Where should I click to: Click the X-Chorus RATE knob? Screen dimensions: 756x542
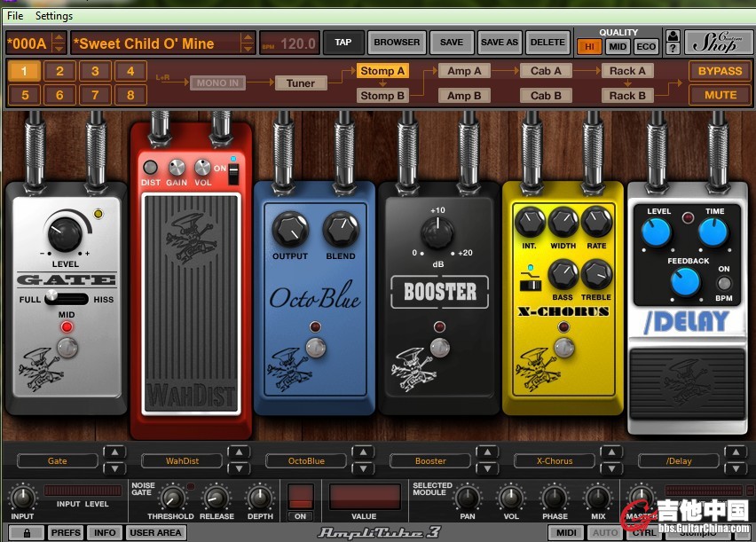coord(597,222)
